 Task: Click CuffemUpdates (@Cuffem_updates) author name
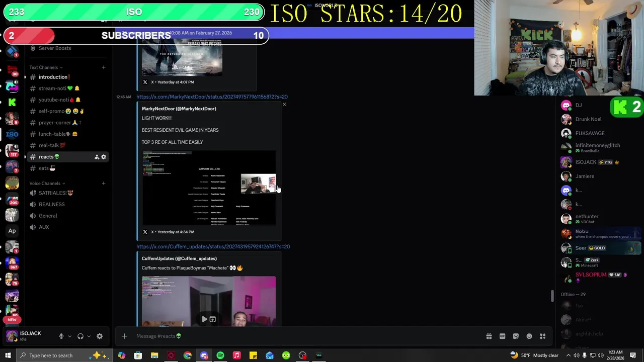pos(179,258)
